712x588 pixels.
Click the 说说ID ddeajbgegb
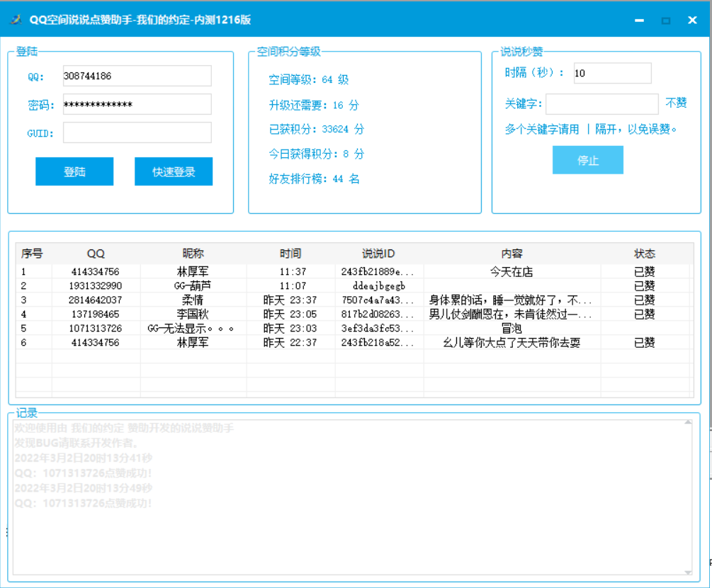[x=379, y=285]
